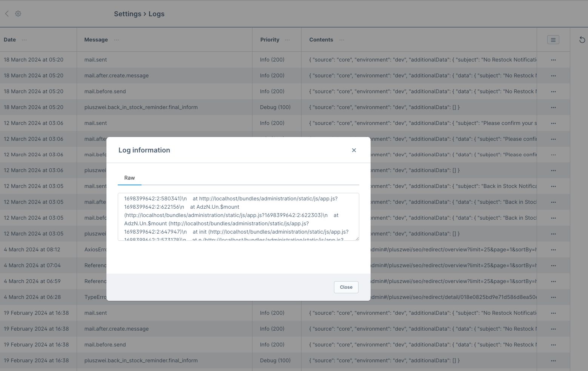Click the back arrow navigation icon

click(6, 14)
